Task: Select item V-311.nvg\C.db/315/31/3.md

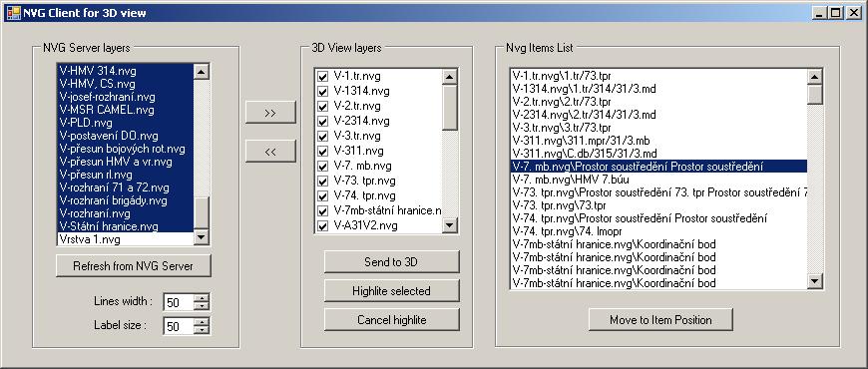Action: [x=658, y=154]
